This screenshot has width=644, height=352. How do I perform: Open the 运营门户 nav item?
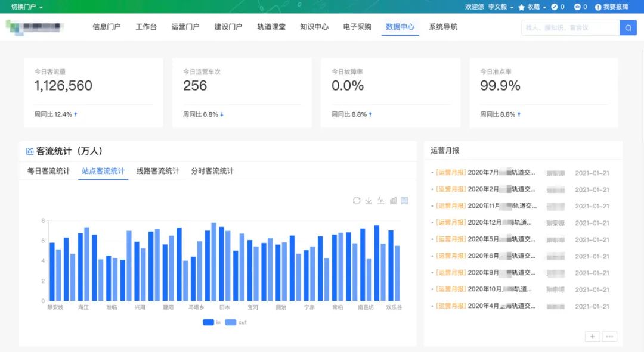pyautogui.click(x=185, y=27)
